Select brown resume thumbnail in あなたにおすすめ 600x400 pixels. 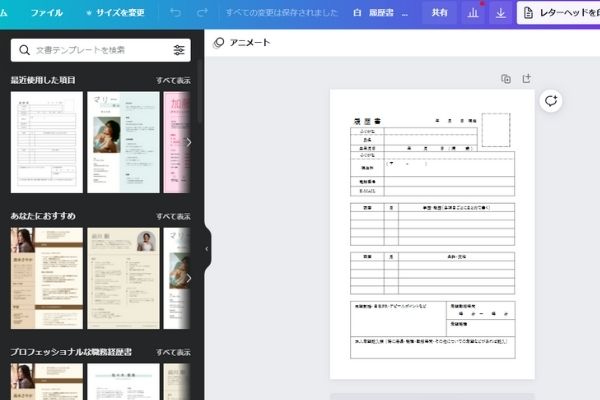pyautogui.click(x=47, y=278)
